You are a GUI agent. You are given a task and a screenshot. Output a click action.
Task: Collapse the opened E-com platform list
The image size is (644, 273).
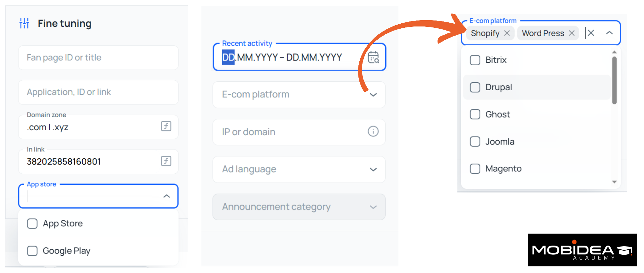(x=610, y=33)
